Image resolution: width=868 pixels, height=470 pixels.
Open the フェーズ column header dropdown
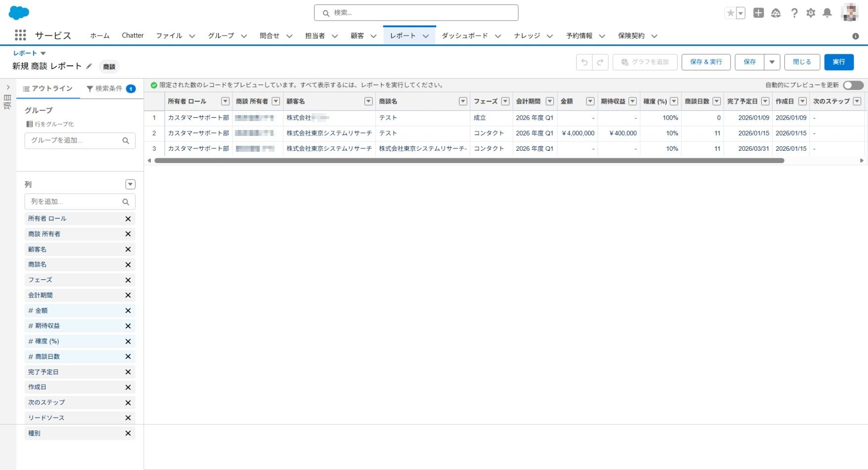pos(505,101)
